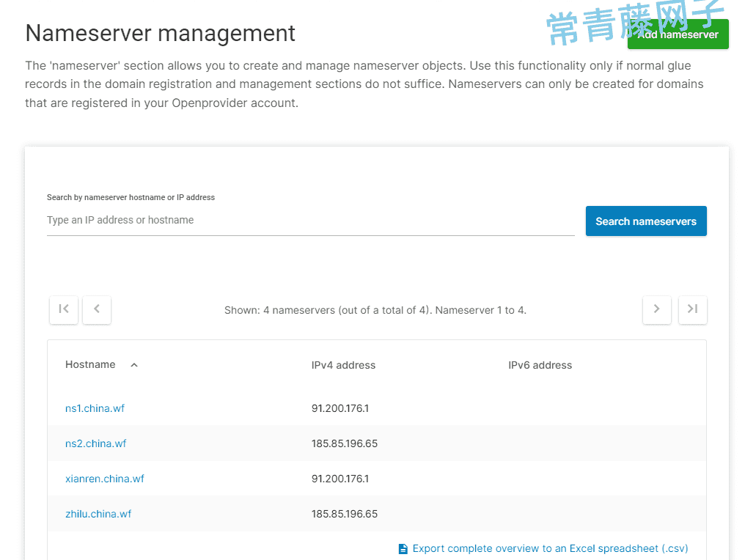This screenshot has width=745, height=560.
Task: Open ns2.china.wf nameserver
Action: coord(95,443)
